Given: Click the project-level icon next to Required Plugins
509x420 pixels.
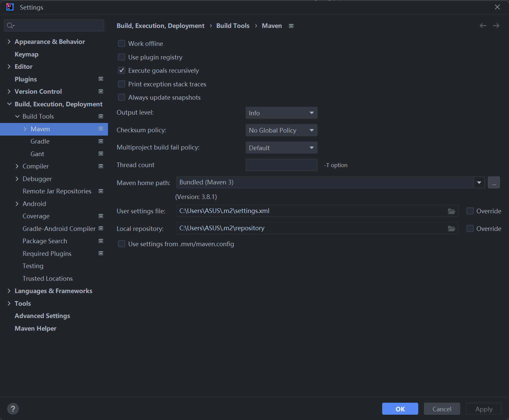Looking at the screenshot, I should (101, 253).
